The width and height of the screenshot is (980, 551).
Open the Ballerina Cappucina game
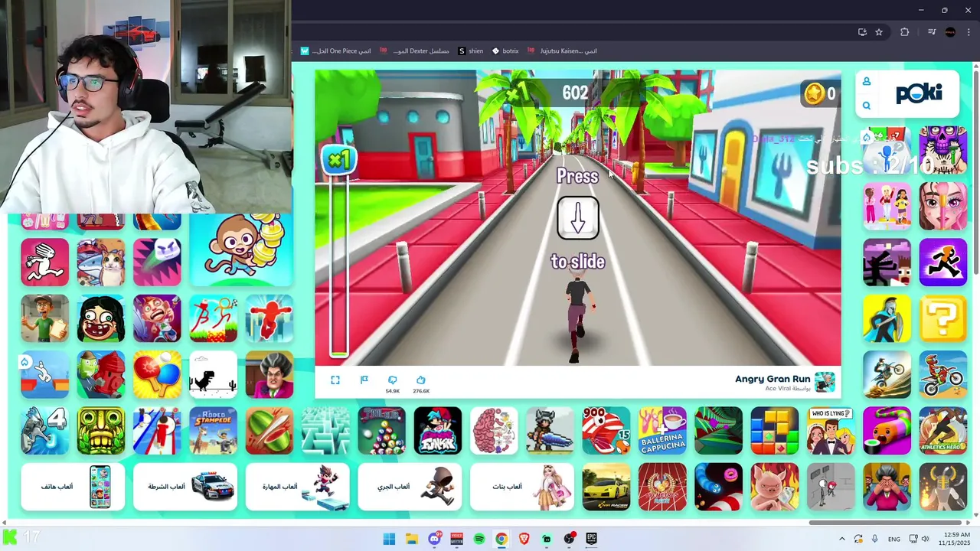[x=662, y=431]
